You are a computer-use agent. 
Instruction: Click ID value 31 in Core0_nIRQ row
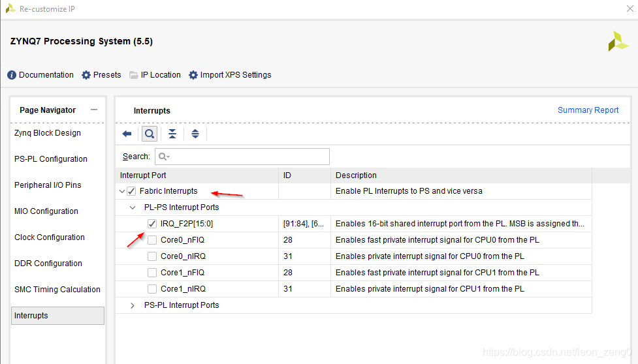click(288, 256)
